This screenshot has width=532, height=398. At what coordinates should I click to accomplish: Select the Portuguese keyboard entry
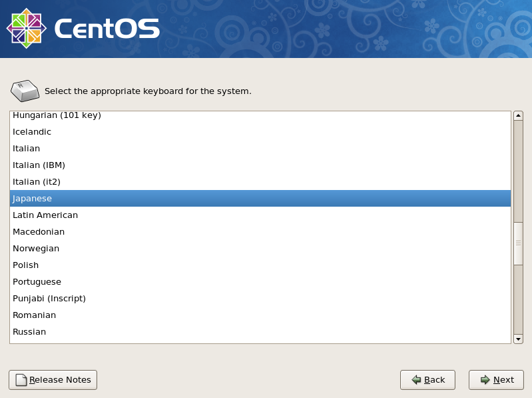(x=260, y=282)
